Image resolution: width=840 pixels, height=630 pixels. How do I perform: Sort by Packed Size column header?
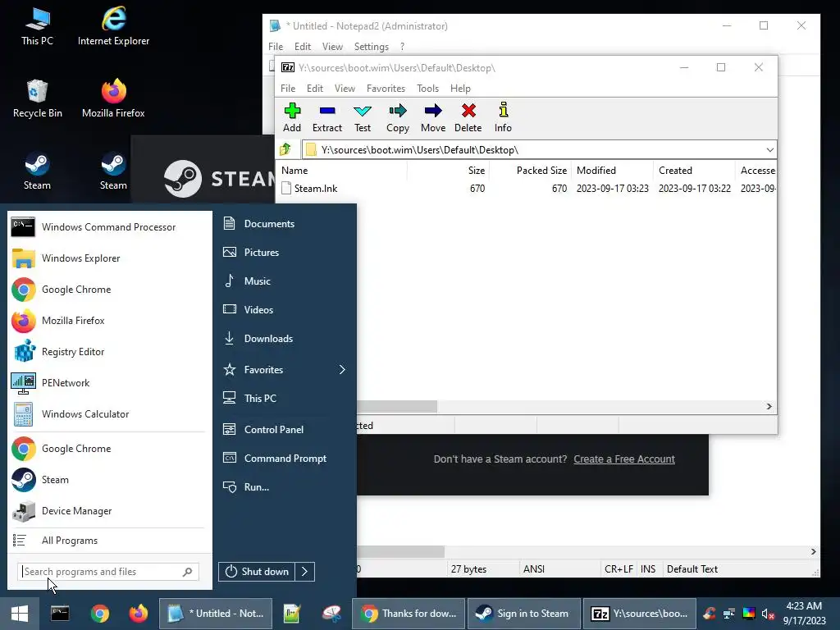531,171
